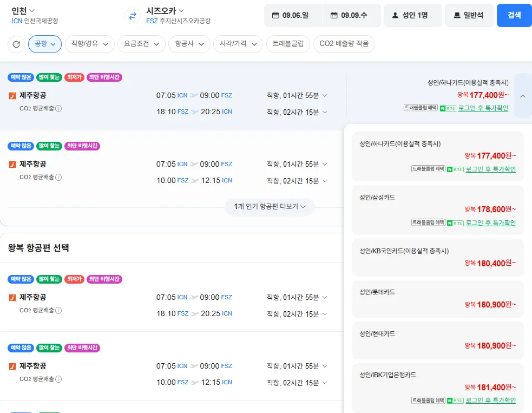Screen dimensions: 532x413
Task: Open the 항공사 filter dropdown
Action: [189, 44]
